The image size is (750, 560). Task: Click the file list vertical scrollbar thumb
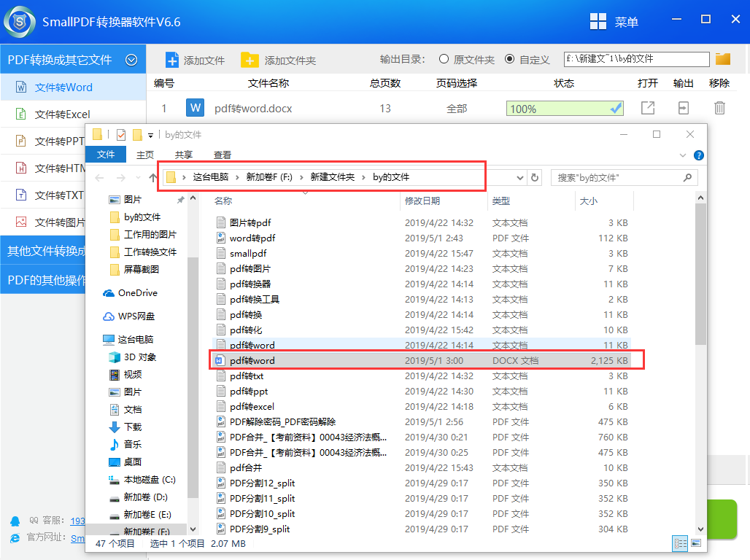(700, 274)
